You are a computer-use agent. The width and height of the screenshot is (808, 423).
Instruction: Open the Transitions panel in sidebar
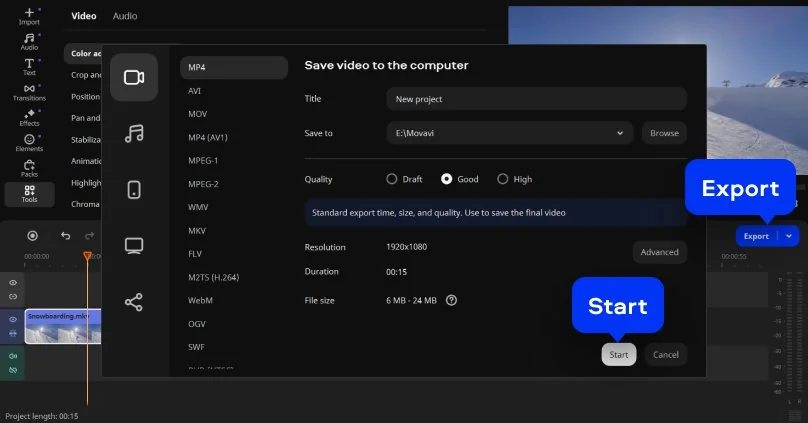pos(29,92)
